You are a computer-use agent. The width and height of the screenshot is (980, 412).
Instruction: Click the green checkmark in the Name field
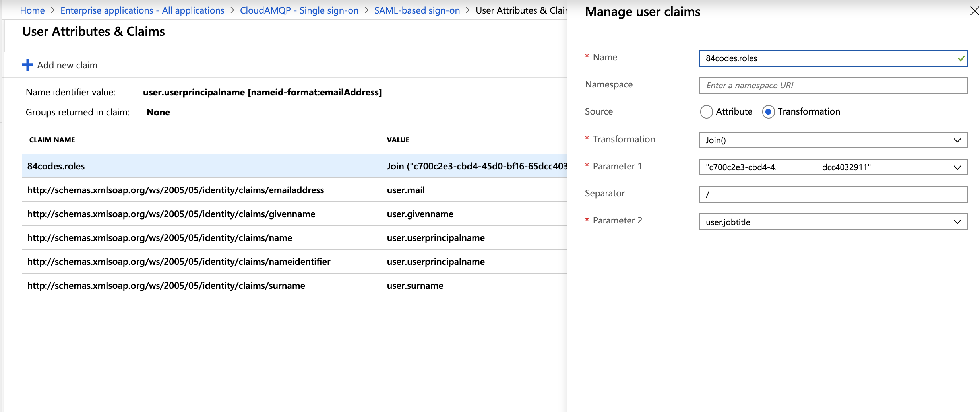click(961, 58)
